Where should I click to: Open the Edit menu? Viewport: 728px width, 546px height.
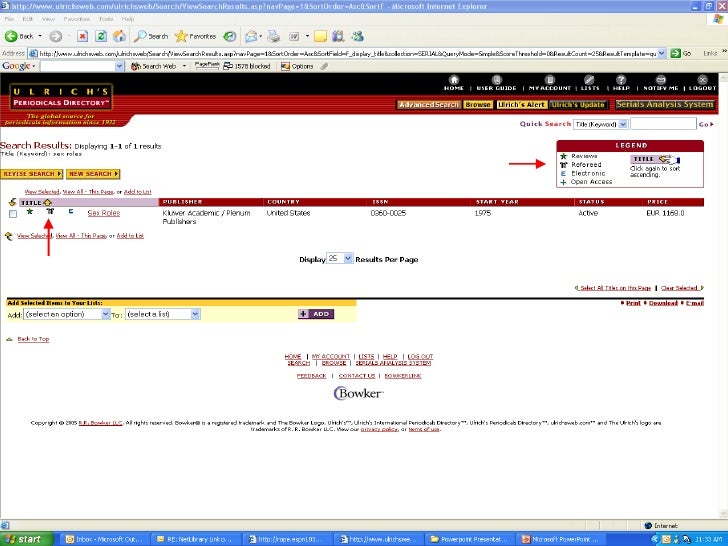pyautogui.click(x=28, y=19)
